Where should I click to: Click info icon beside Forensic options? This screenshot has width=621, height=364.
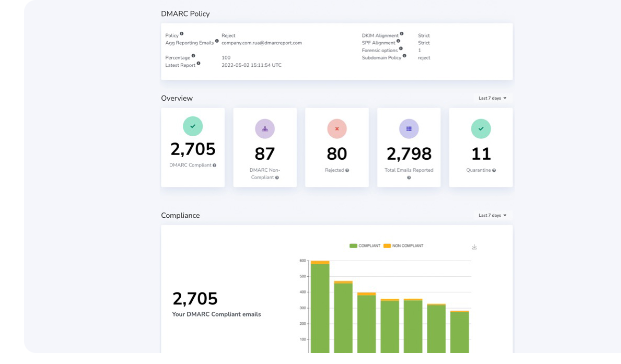[401, 48]
